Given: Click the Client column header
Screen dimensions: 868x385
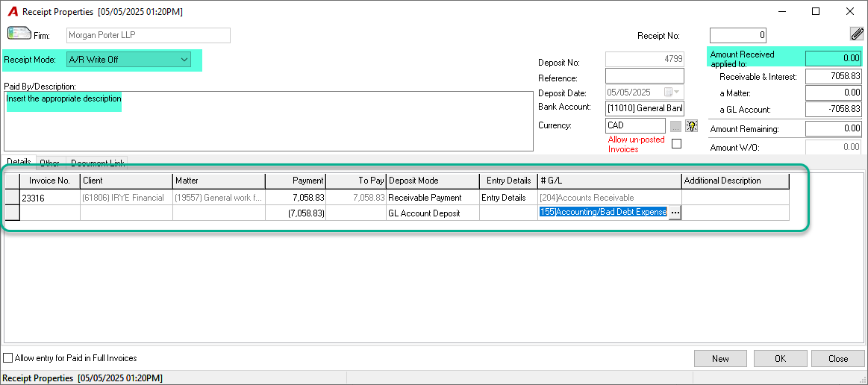Looking at the screenshot, I should pos(127,181).
